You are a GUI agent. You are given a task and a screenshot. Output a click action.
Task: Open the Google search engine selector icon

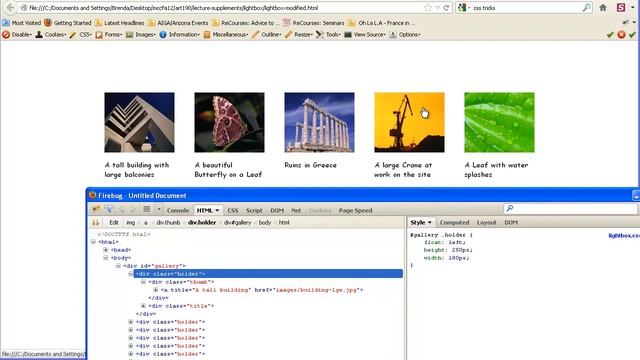click(462, 7)
